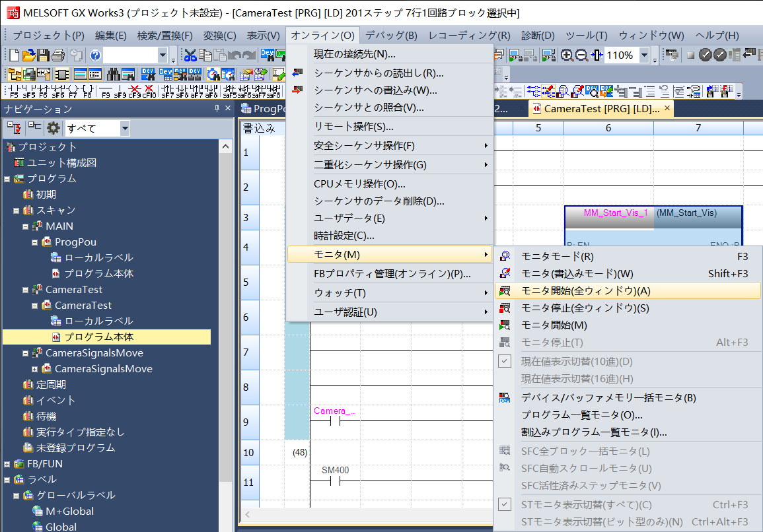Select Monitor mode (モニタモード) entry
Image resolution: width=763 pixels, height=532 pixels.
(x=557, y=256)
